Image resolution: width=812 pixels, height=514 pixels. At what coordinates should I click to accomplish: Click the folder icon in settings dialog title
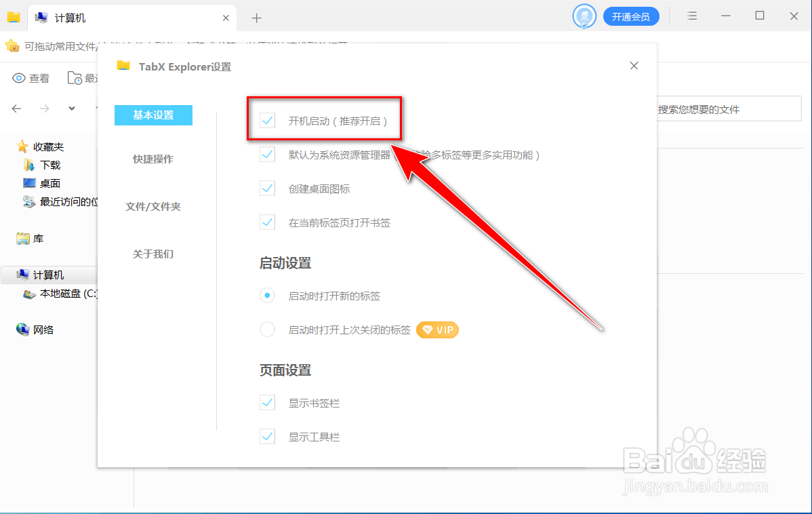click(x=123, y=66)
